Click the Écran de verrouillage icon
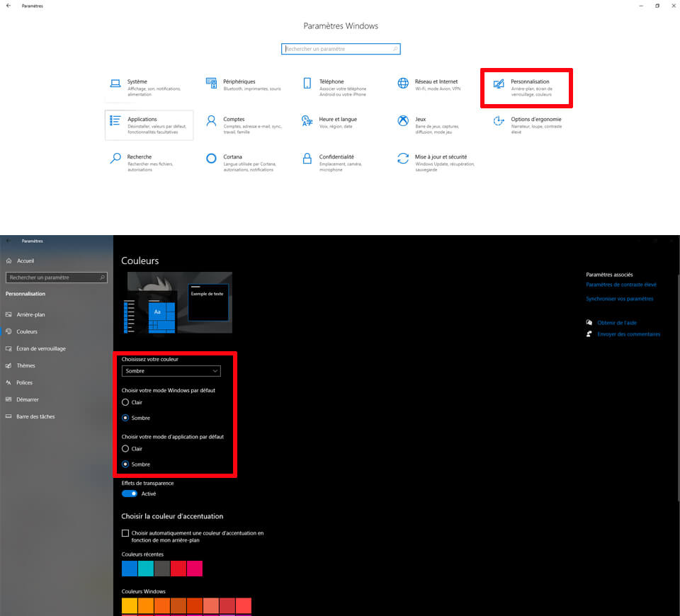Image resolution: width=680 pixels, height=616 pixels. [x=8, y=348]
